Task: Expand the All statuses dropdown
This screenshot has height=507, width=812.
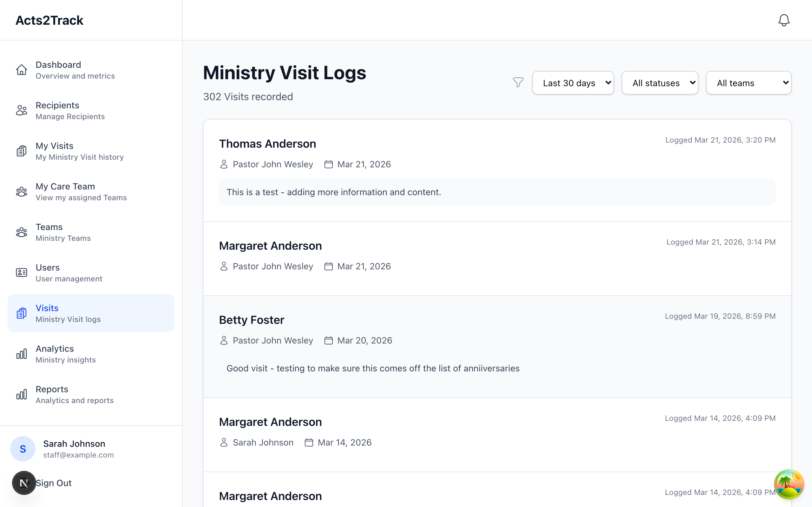Action: point(660,82)
